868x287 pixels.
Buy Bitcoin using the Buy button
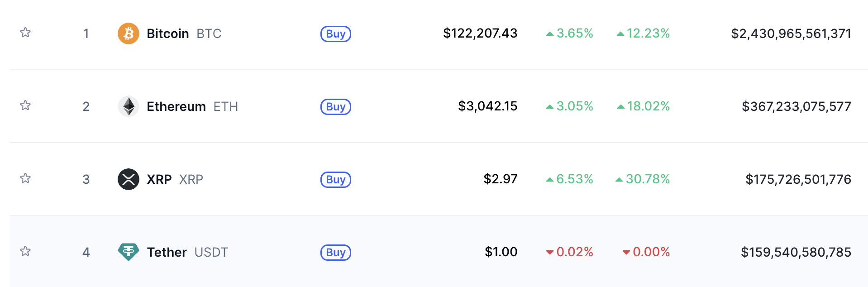point(336,34)
